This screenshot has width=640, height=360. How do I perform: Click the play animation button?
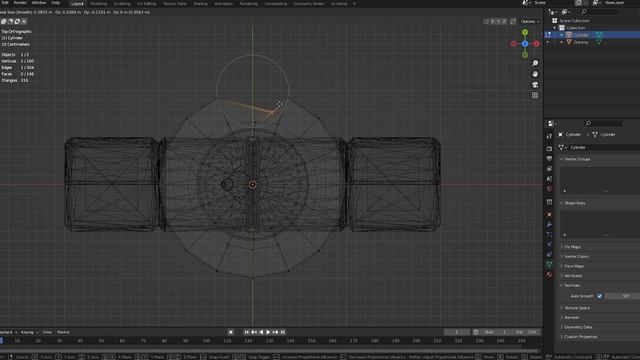pyautogui.click(x=268, y=332)
